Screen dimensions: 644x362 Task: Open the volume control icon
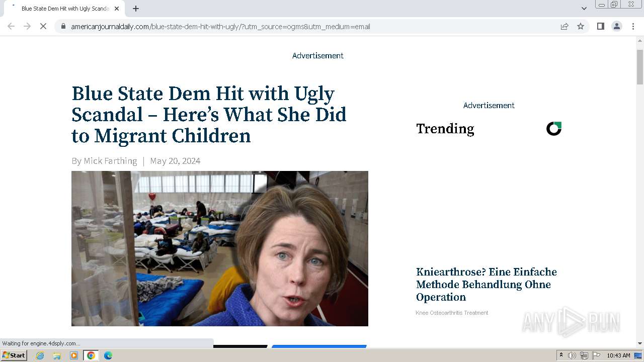pos(572,355)
